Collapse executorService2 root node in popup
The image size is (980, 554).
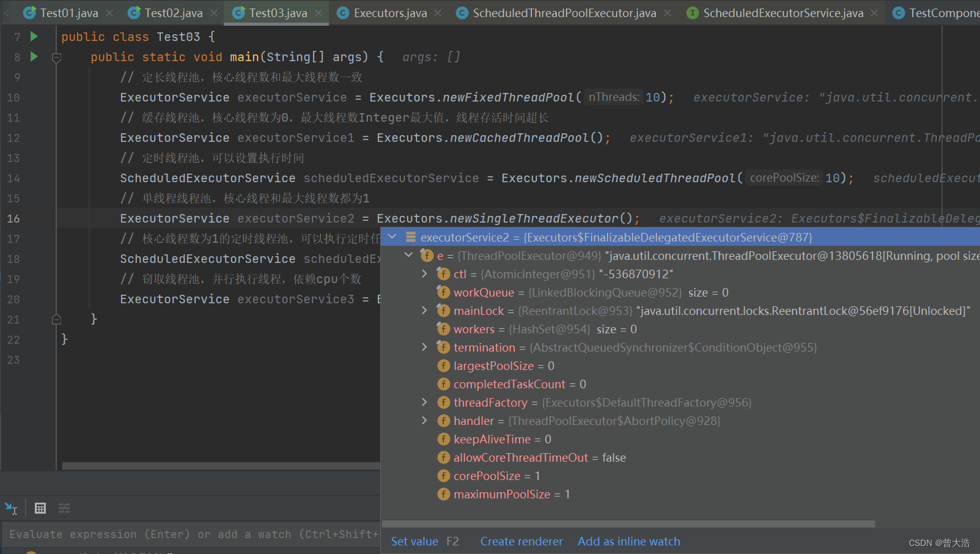392,237
